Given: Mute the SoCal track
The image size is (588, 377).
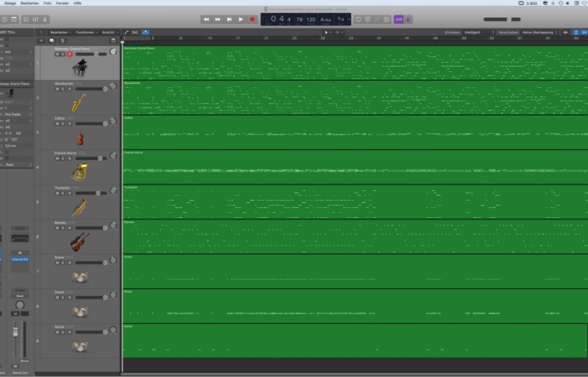Looking at the screenshot, I should tap(57, 332).
